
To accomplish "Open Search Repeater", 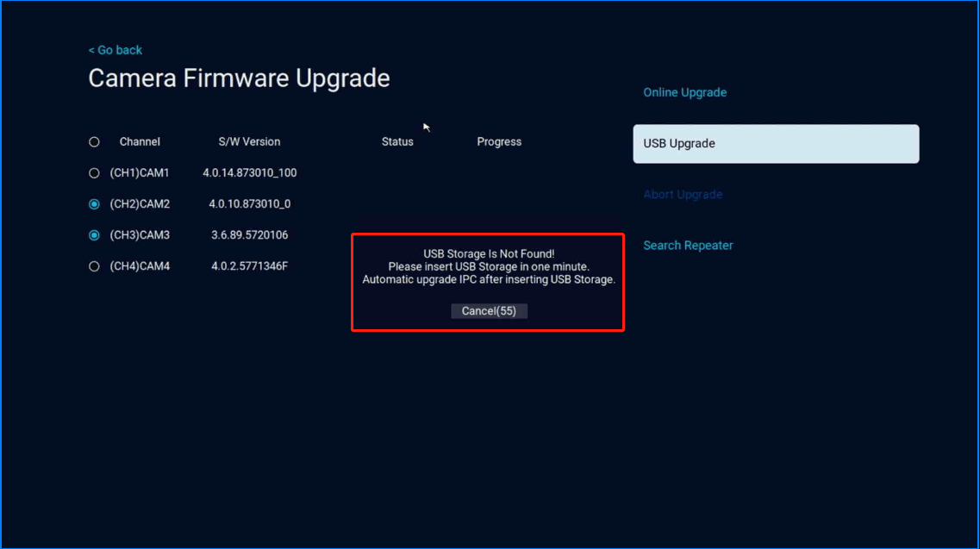I will 688,246.
